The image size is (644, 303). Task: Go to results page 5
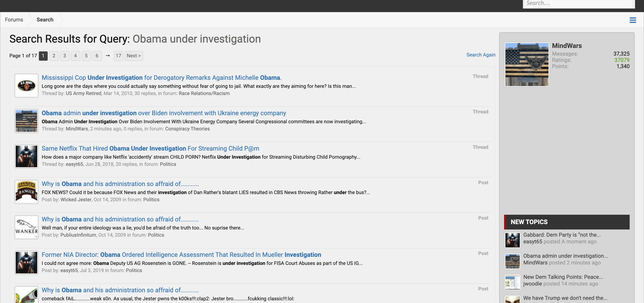(x=86, y=56)
